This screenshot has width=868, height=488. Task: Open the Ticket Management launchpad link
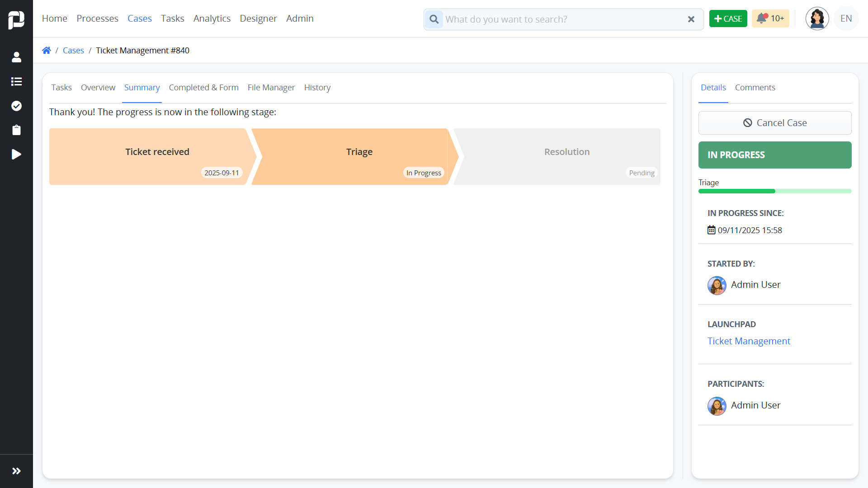point(749,341)
